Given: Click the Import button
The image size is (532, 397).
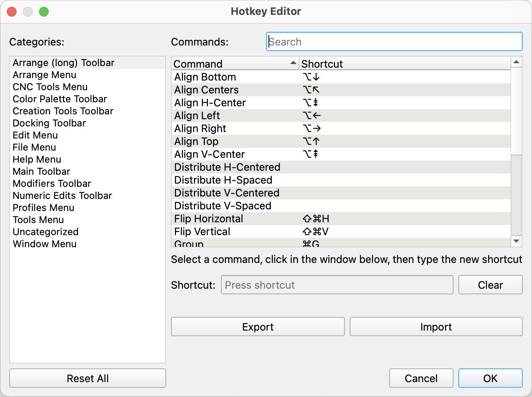Looking at the screenshot, I should (436, 327).
